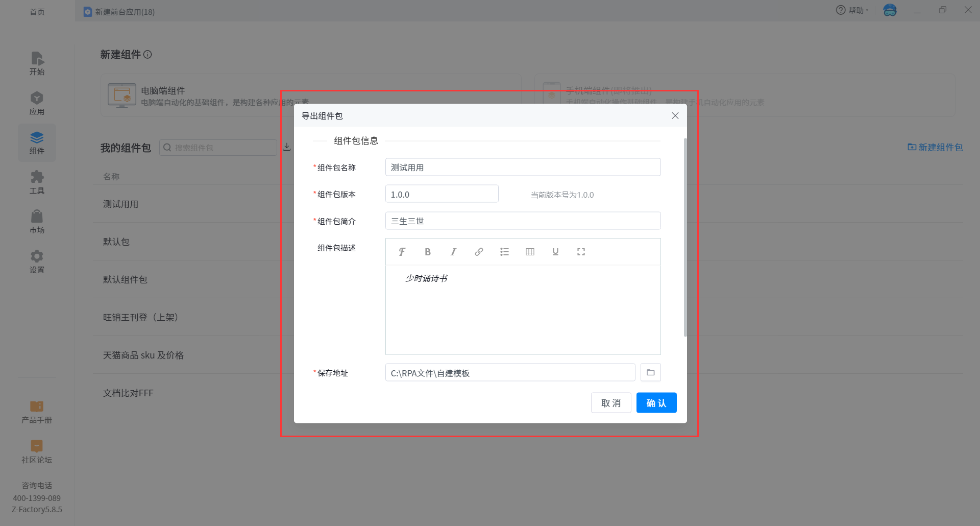The width and height of the screenshot is (980, 526).
Task: Insert a hyperlink via the link icon
Action: (479, 252)
